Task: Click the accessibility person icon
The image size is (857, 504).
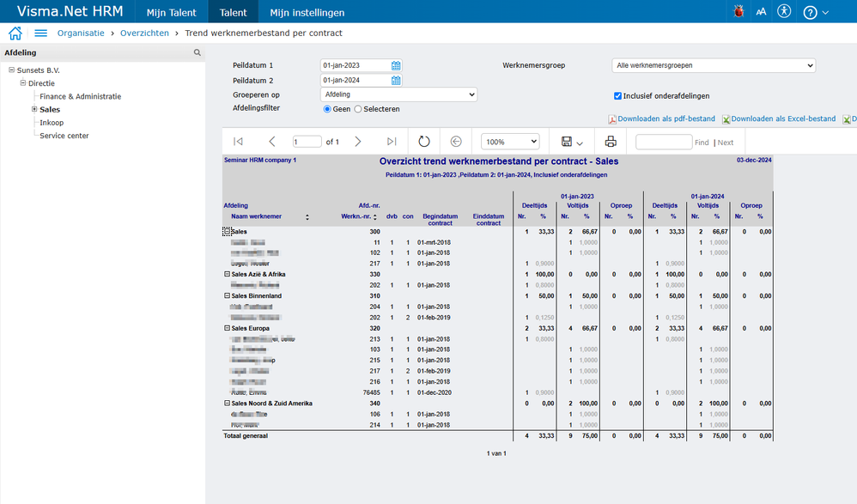Action: [x=783, y=12]
